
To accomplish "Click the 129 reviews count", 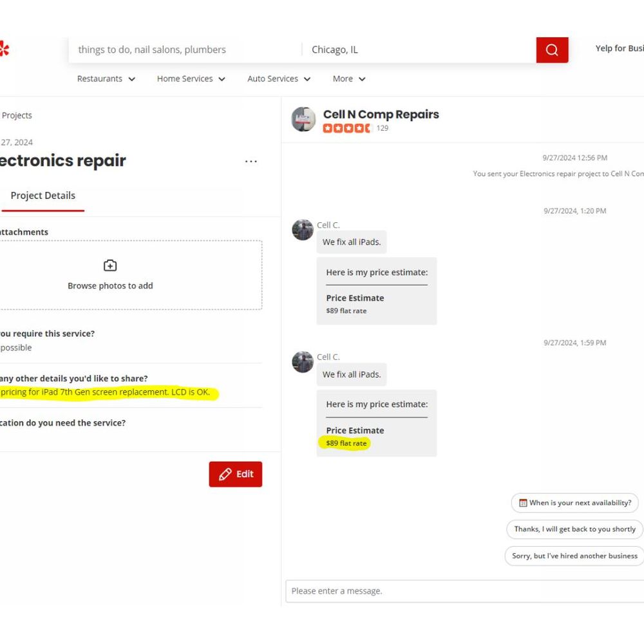I will (383, 128).
